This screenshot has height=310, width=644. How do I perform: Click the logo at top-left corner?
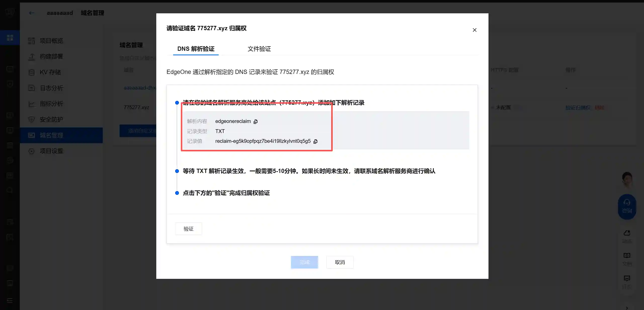coord(10,12)
